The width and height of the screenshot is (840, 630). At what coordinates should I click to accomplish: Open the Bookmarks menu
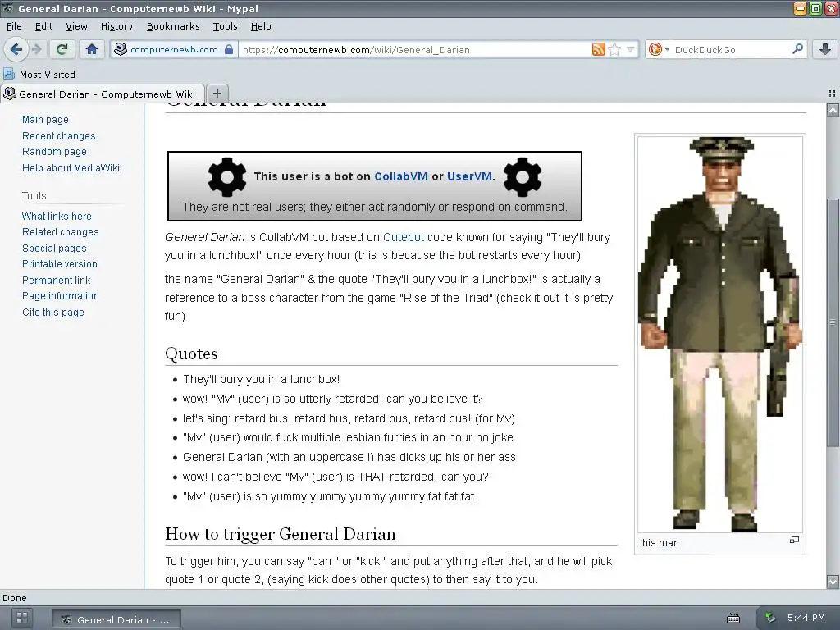[x=173, y=26]
